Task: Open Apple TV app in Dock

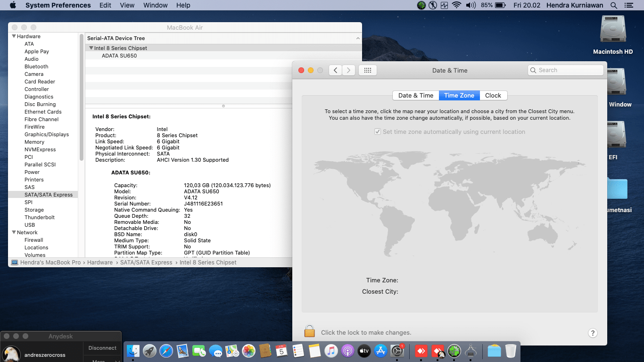Action: pos(364,351)
